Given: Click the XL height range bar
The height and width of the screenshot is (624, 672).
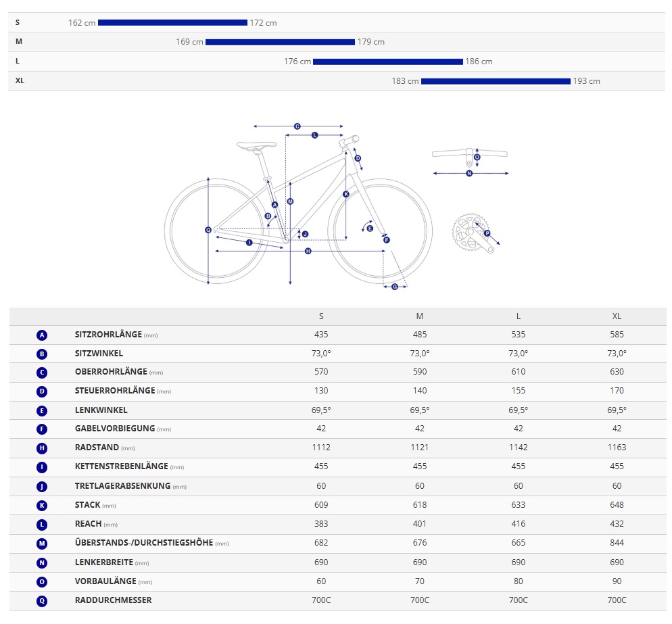Looking at the screenshot, I should click(x=496, y=81).
